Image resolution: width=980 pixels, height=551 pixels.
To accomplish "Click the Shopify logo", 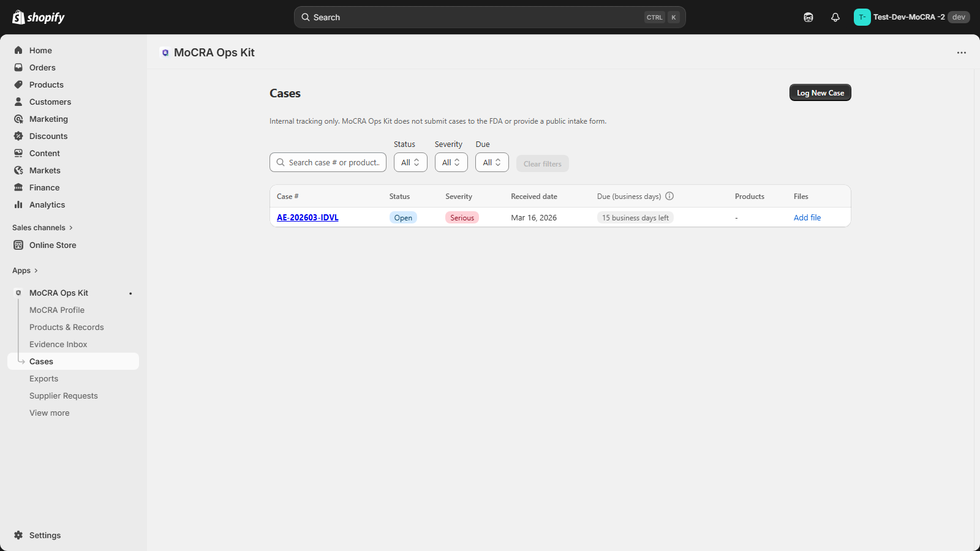I will pyautogui.click(x=39, y=17).
